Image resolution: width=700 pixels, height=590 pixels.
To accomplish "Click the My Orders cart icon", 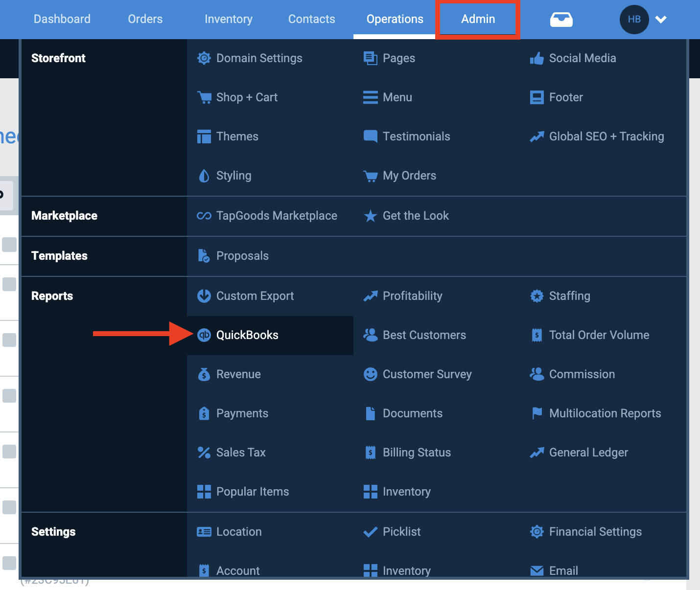I will 371,176.
